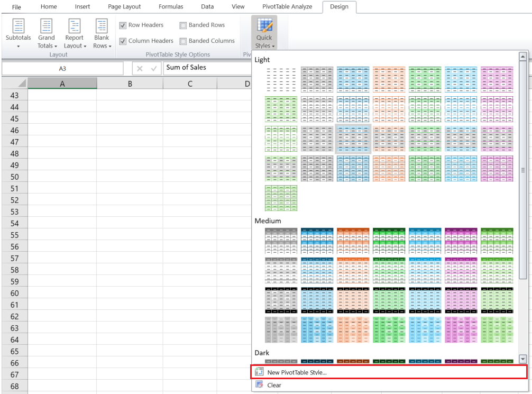The image size is (532, 394).
Task: Click the Grand Totals icon
Action: coord(46,26)
